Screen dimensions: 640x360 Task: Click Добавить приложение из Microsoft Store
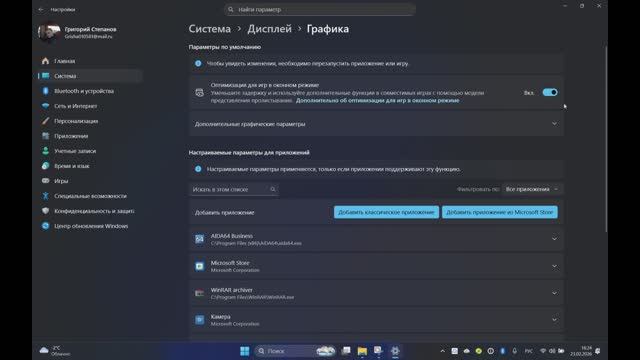pyautogui.click(x=500, y=212)
